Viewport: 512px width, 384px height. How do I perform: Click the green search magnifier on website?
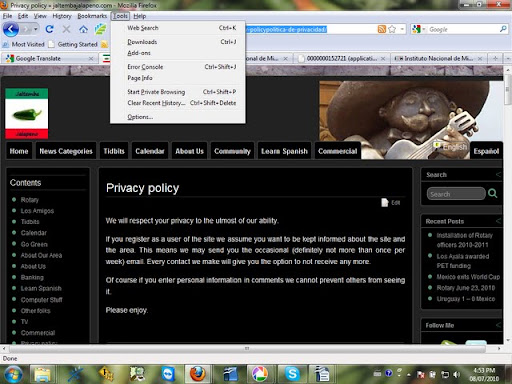(x=493, y=193)
